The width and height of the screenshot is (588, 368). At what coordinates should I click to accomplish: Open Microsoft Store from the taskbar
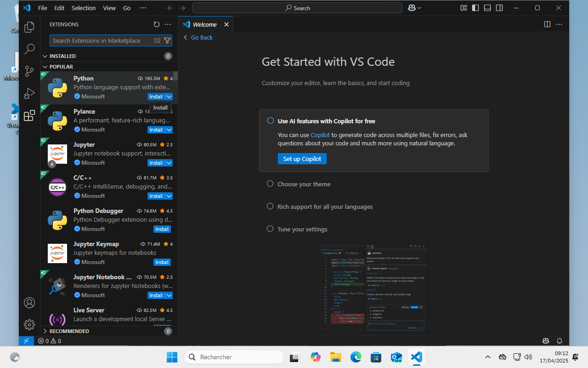pyautogui.click(x=376, y=357)
